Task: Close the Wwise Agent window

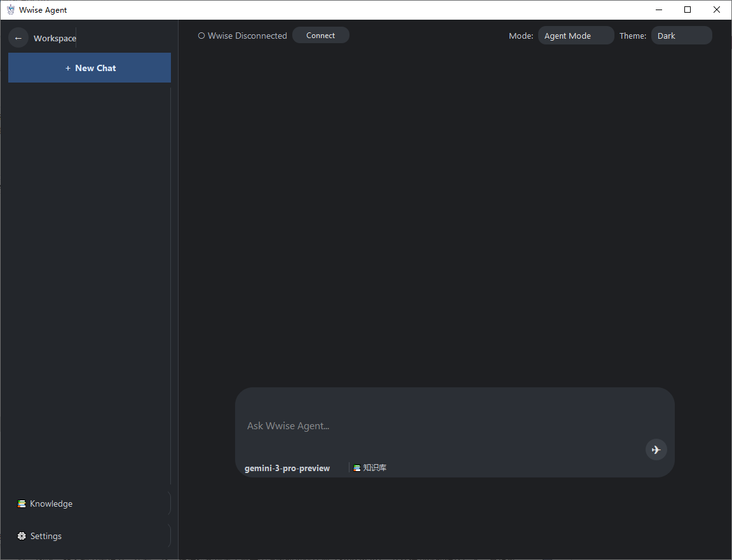Action: click(717, 10)
